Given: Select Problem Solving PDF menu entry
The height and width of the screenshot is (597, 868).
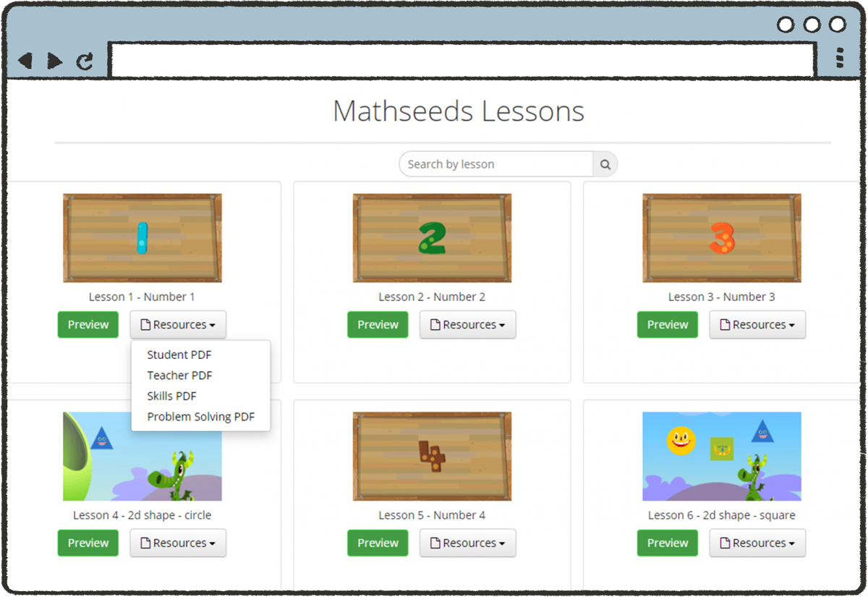Looking at the screenshot, I should click(x=200, y=417).
